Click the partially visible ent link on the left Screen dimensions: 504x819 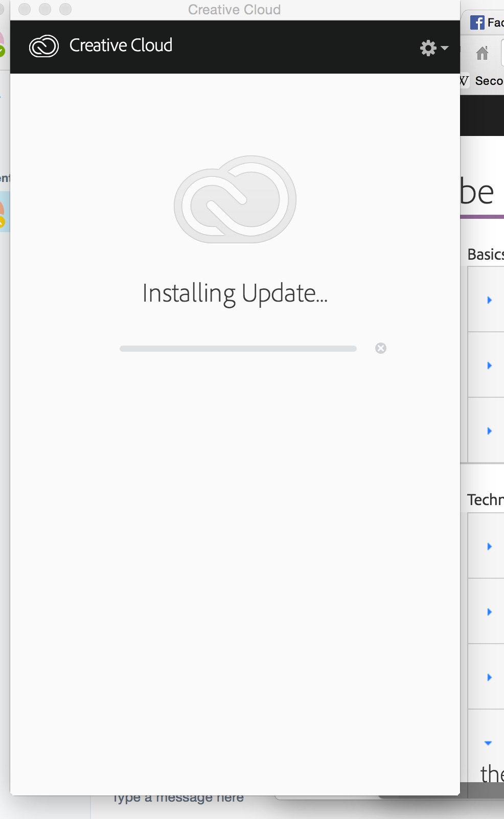[4, 178]
